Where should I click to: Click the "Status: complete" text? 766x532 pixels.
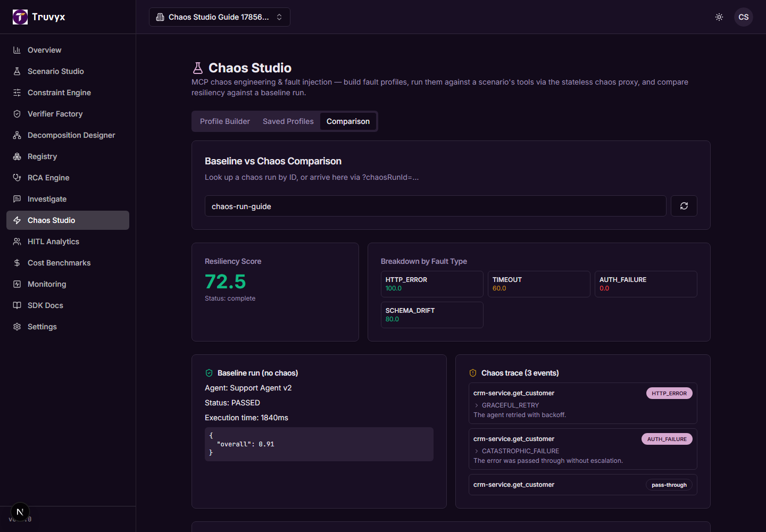[230, 298]
